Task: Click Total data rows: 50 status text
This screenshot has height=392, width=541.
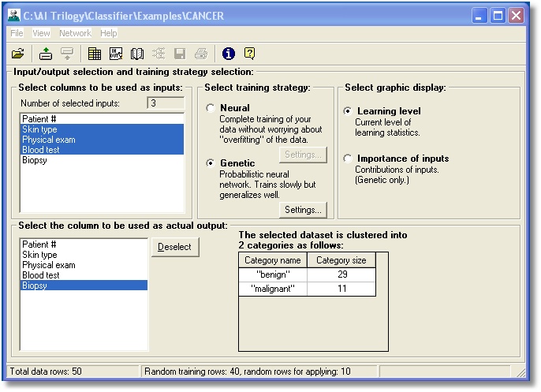Action: click(x=46, y=371)
